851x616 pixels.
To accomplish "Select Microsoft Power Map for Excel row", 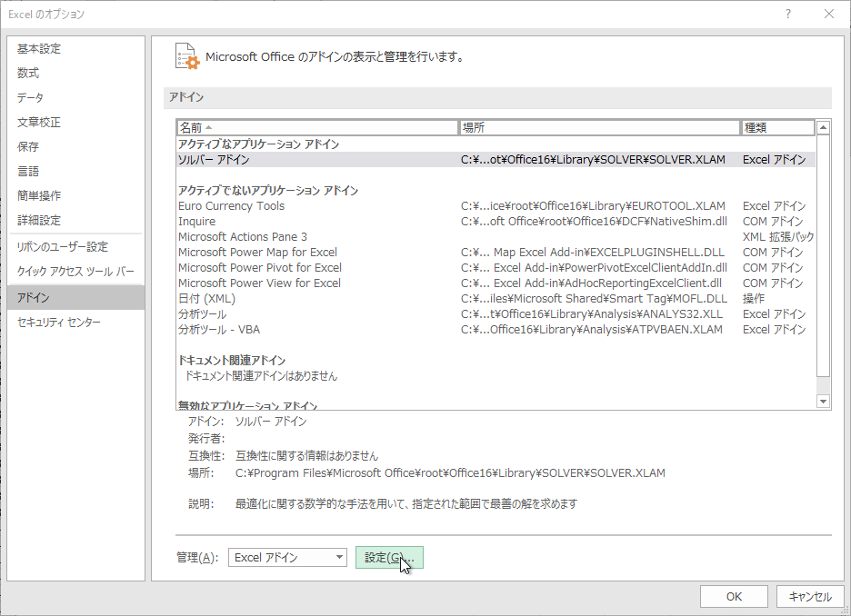I will click(496, 253).
